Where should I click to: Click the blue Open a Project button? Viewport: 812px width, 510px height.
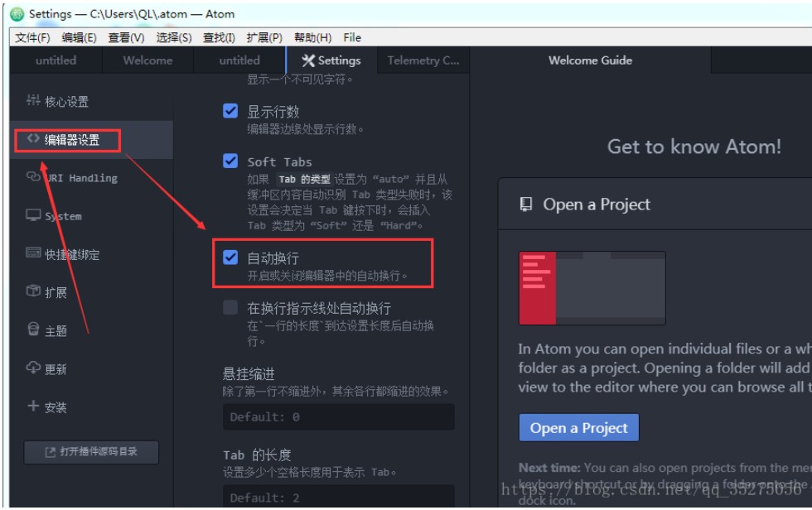click(578, 428)
